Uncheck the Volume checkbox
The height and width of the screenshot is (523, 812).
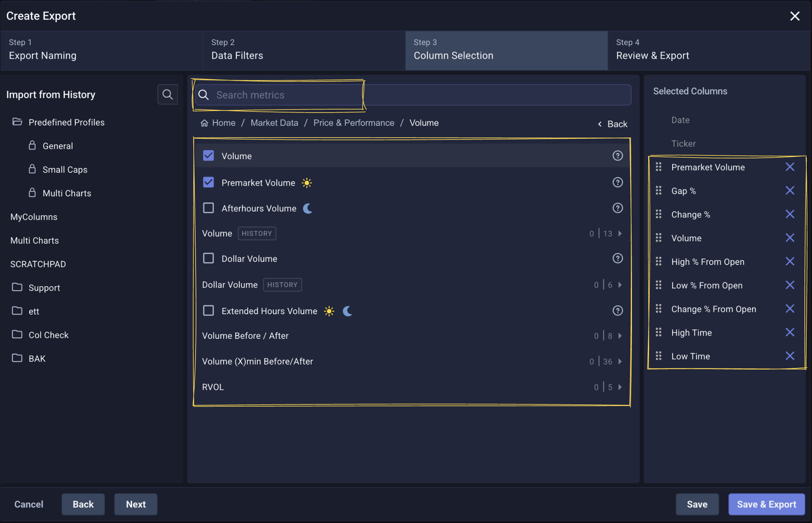[x=208, y=155]
